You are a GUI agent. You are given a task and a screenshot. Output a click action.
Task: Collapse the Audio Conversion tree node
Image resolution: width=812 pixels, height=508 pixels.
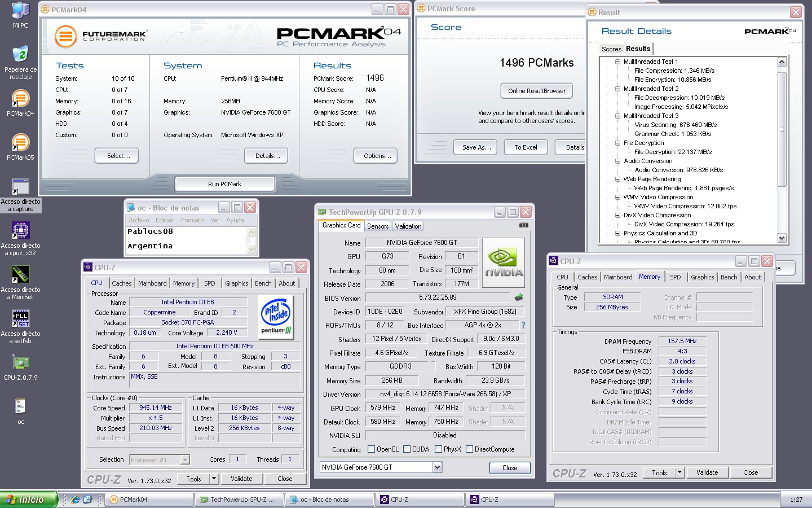coord(617,161)
